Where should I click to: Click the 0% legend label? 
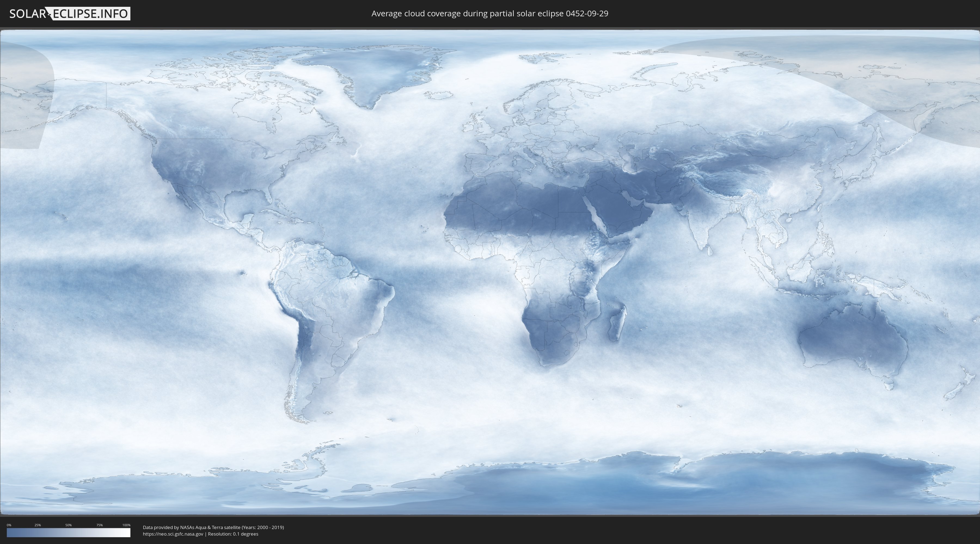coord(9,525)
